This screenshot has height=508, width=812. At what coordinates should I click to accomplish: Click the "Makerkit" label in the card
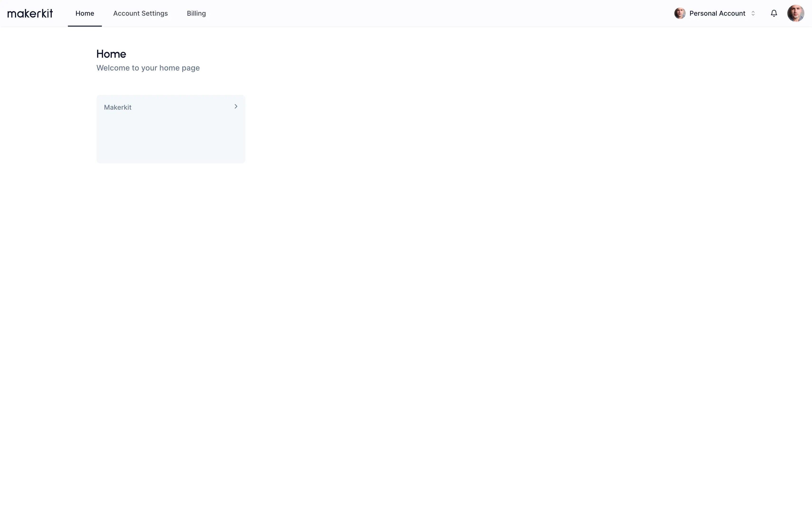pos(118,108)
